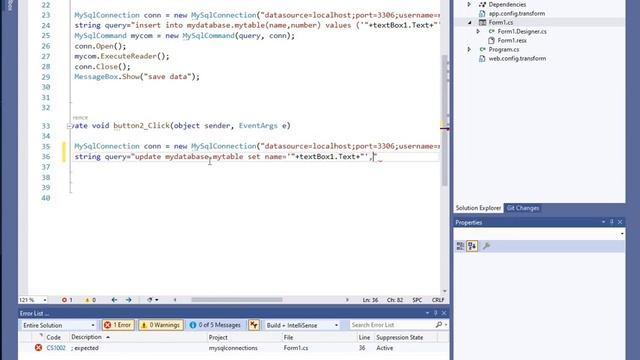Click the Form1.Designer.cs C# icon

(491, 31)
